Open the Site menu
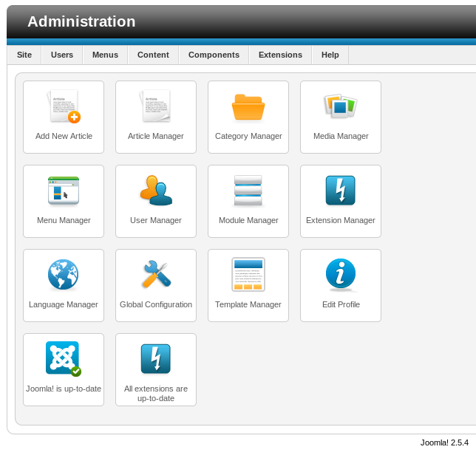Screen dimensions: 476x458 coord(24,55)
